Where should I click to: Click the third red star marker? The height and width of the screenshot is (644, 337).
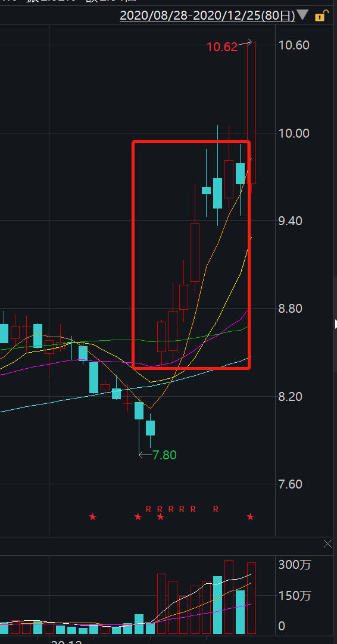coord(161,517)
